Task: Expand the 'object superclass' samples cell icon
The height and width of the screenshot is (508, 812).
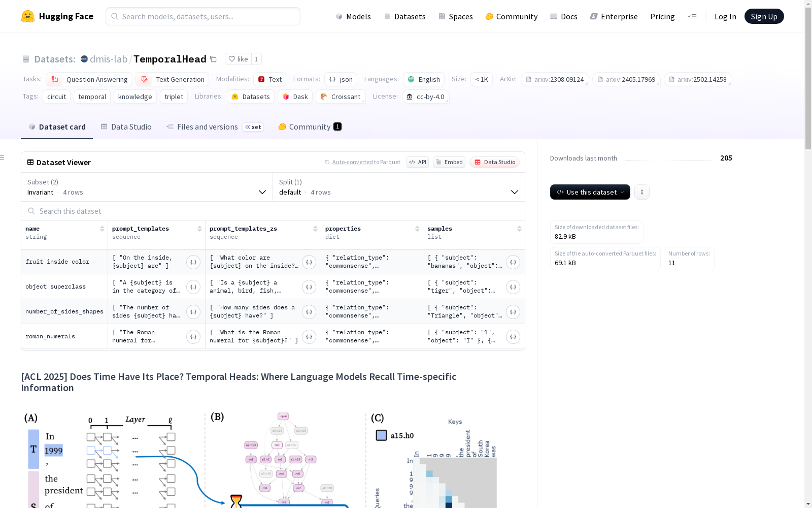Action: (513, 287)
